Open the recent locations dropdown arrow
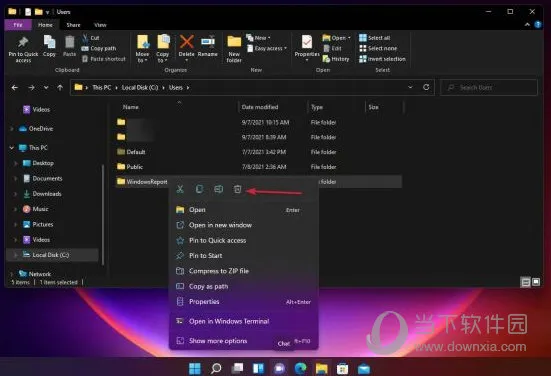551x376 pixels. (46, 87)
